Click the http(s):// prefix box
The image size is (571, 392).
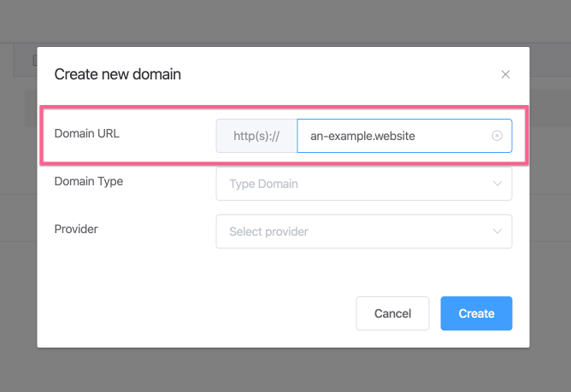tap(256, 136)
